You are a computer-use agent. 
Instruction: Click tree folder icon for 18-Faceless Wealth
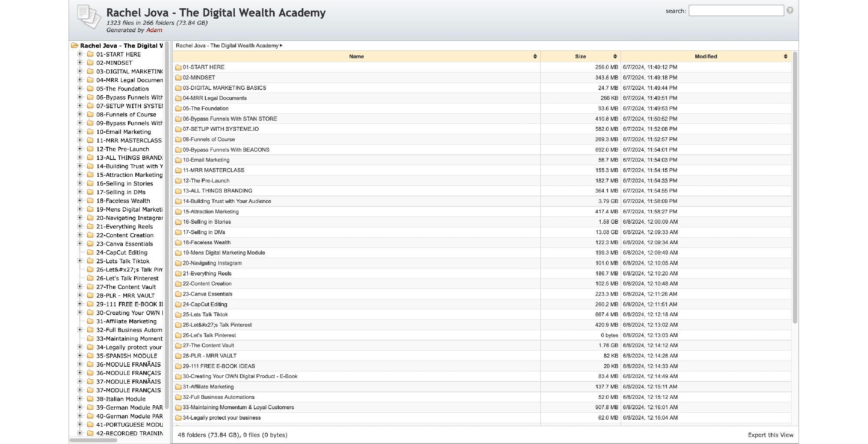click(x=90, y=201)
